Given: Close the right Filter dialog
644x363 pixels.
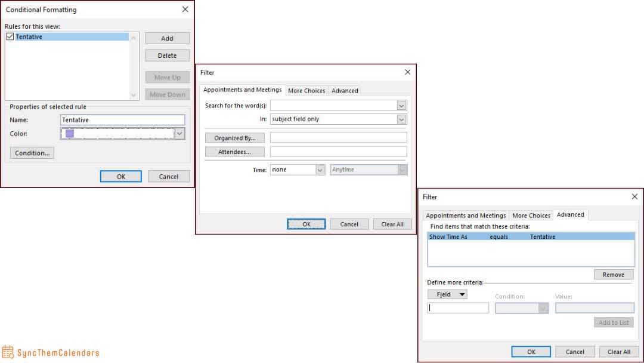Looking at the screenshot, I should click(x=634, y=196).
